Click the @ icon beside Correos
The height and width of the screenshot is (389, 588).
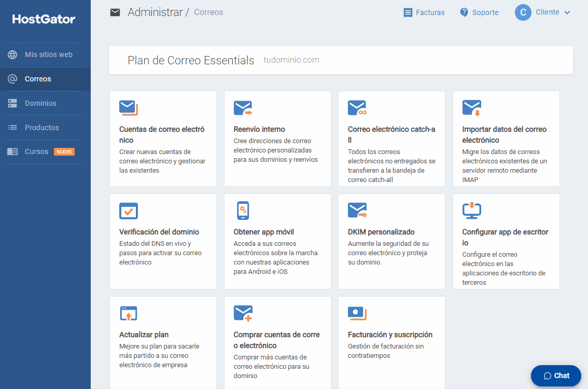[x=12, y=79]
